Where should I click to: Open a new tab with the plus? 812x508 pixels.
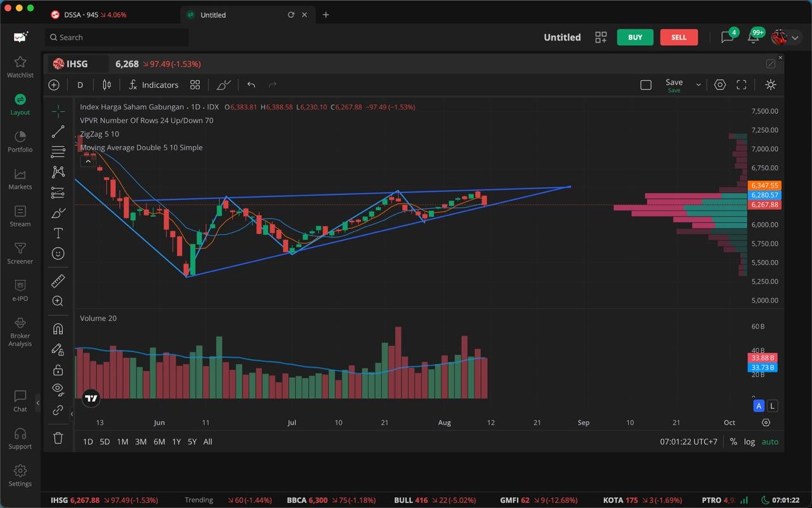(325, 15)
